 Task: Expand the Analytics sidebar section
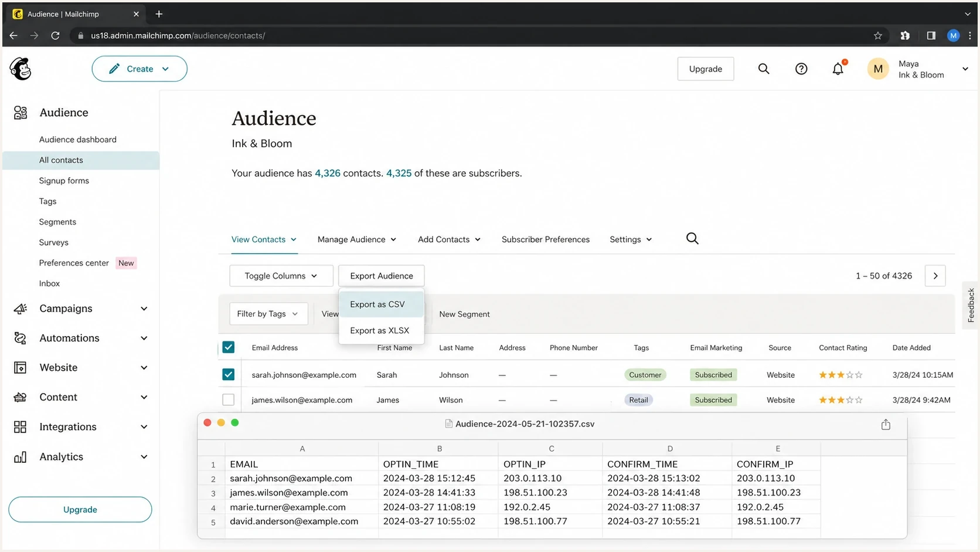pos(144,456)
